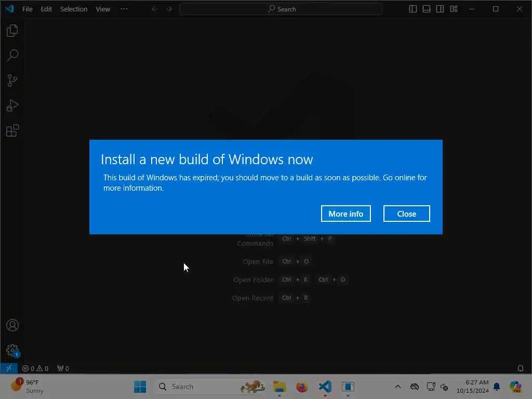The image size is (532, 399).
Task: Close the Windows expired build dialog
Action: tap(406, 214)
